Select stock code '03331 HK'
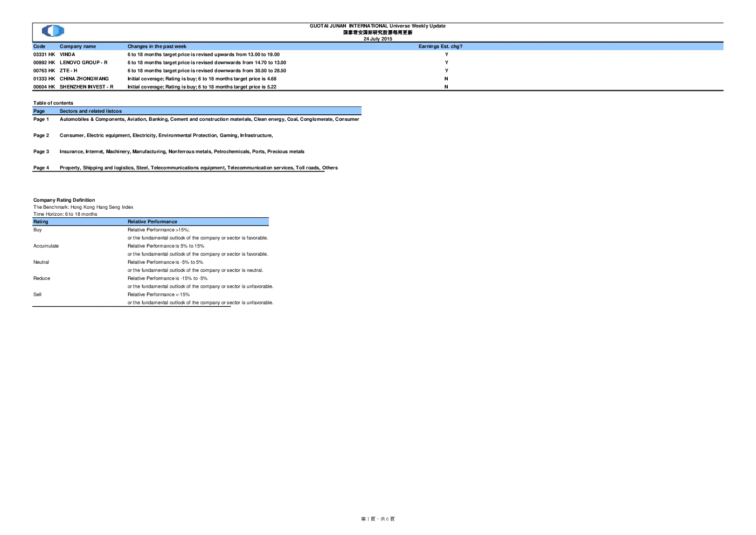The image size is (756, 535). coord(44,54)
